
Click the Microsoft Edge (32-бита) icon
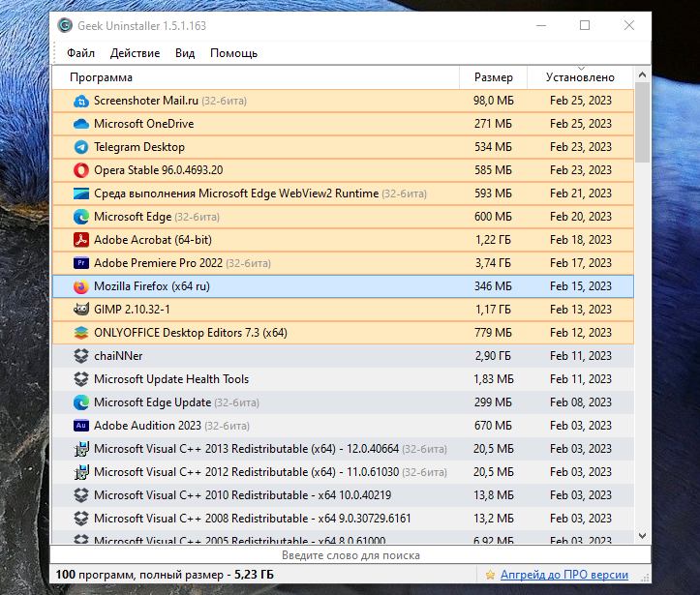point(80,217)
